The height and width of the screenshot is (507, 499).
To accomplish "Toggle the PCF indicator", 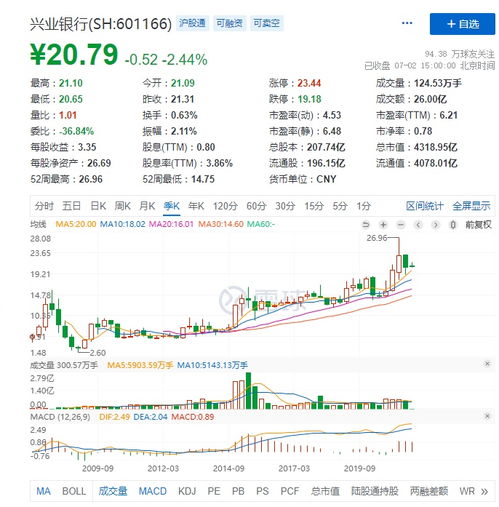I will click(x=290, y=491).
